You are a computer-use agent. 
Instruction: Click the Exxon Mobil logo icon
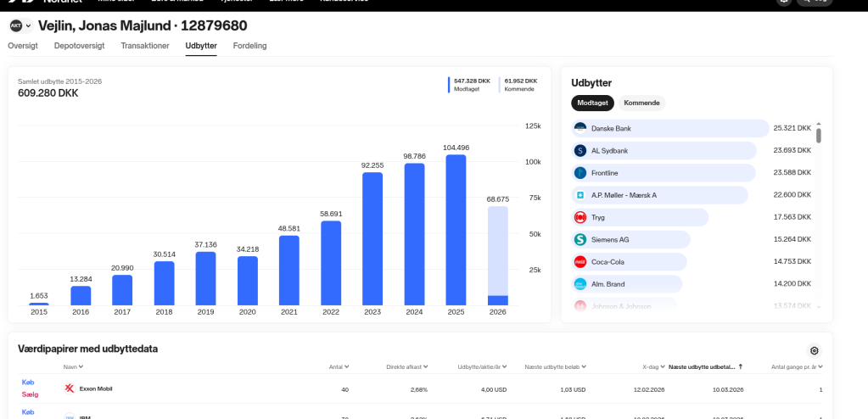(x=70, y=388)
